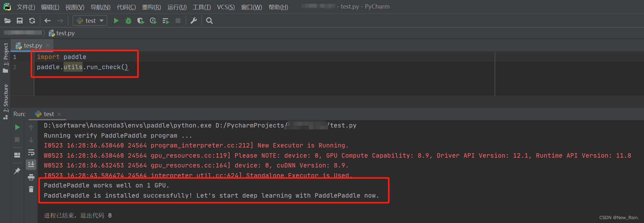
Task: Click the 'cuDNN Version: 8.9.' log line
Action: pyautogui.click(x=196, y=166)
